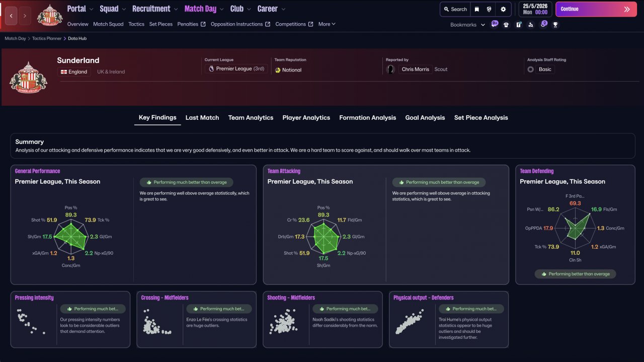The image size is (644, 362).
Task: Click Chris Morris's portrait
Action: [x=390, y=69]
